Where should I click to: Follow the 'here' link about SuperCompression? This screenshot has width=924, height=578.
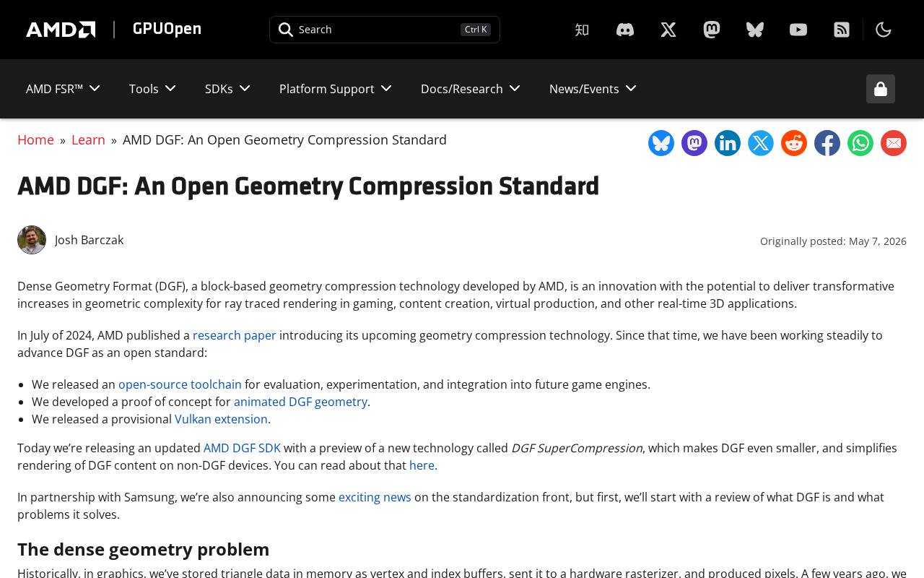pyautogui.click(x=422, y=465)
